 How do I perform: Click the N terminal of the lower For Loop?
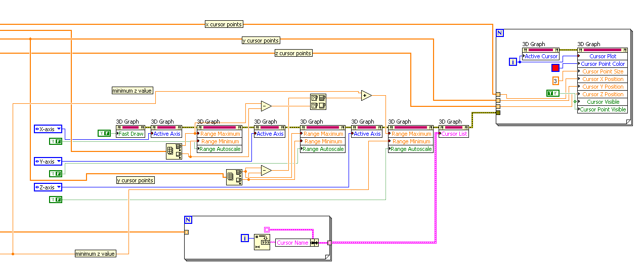tap(188, 220)
